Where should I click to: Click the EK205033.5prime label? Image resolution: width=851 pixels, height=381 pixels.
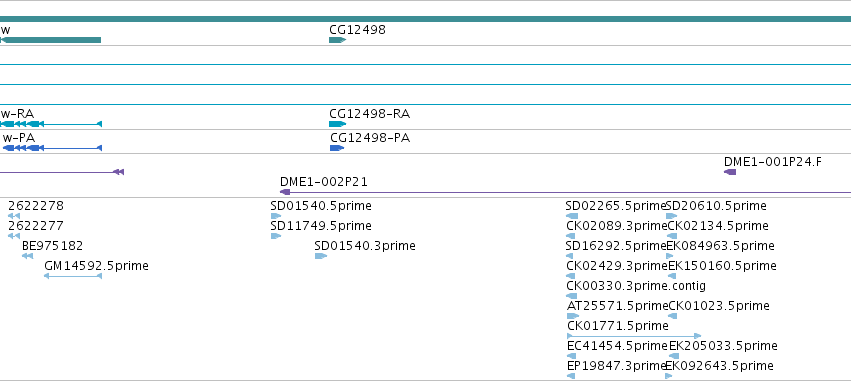click(x=723, y=346)
